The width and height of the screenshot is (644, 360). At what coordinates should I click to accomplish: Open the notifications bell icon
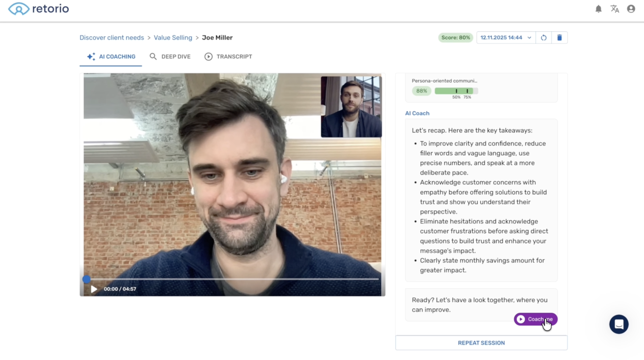pyautogui.click(x=598, y=9)
